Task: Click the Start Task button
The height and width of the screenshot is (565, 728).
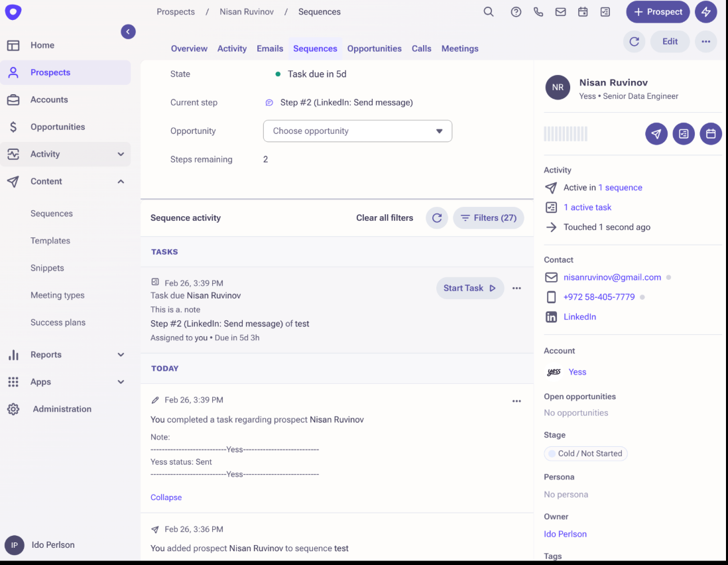Action: pos(470,288)
